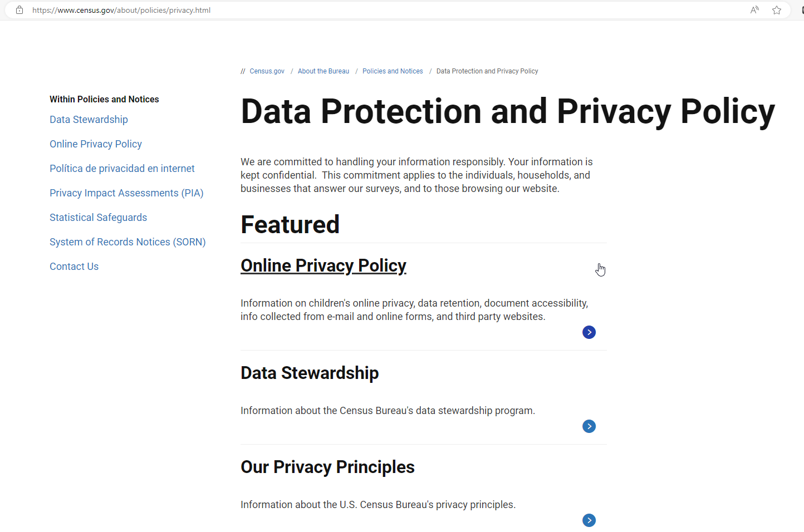Go to Statistical Safeguards page
The width and height of the screenshot is (804, 532).
click(x=98, y=218)
